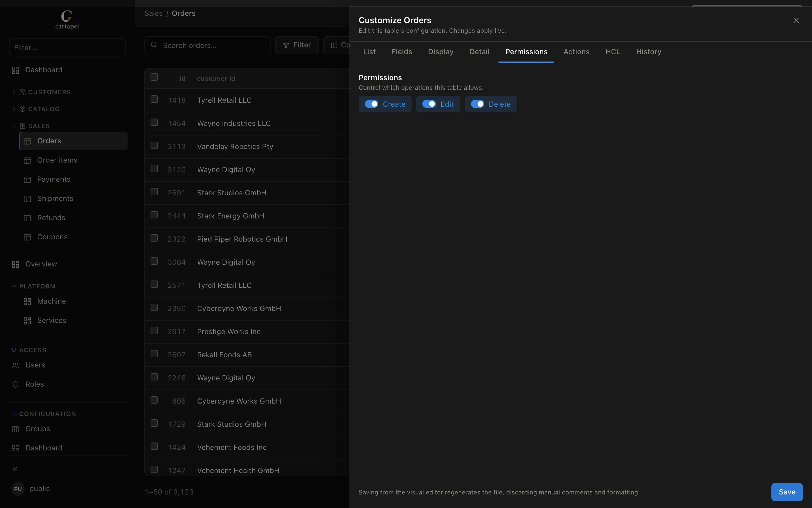This screenshot has height=508, width=812.
Task: Click the customer id column header
Action: [216, 79]
